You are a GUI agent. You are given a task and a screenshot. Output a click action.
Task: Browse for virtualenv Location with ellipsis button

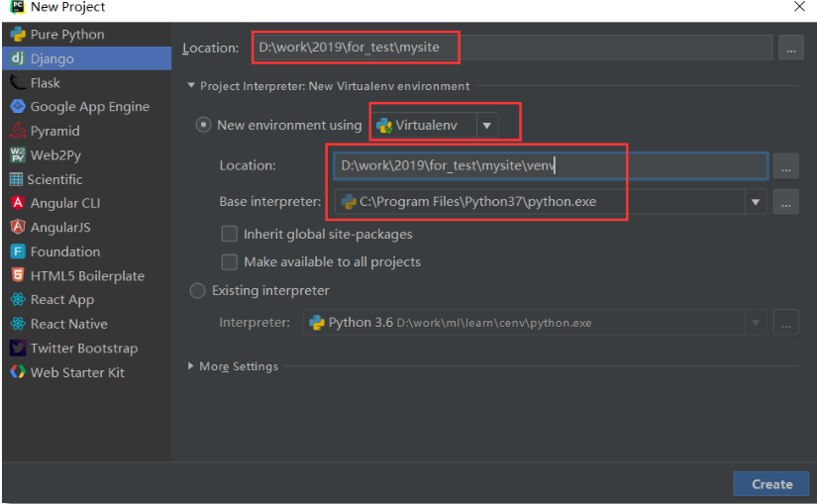785,166
